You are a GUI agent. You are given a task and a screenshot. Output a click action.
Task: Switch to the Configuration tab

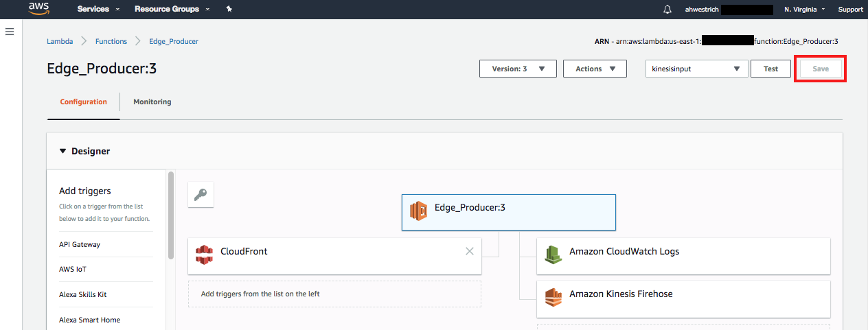coord(83,102)
